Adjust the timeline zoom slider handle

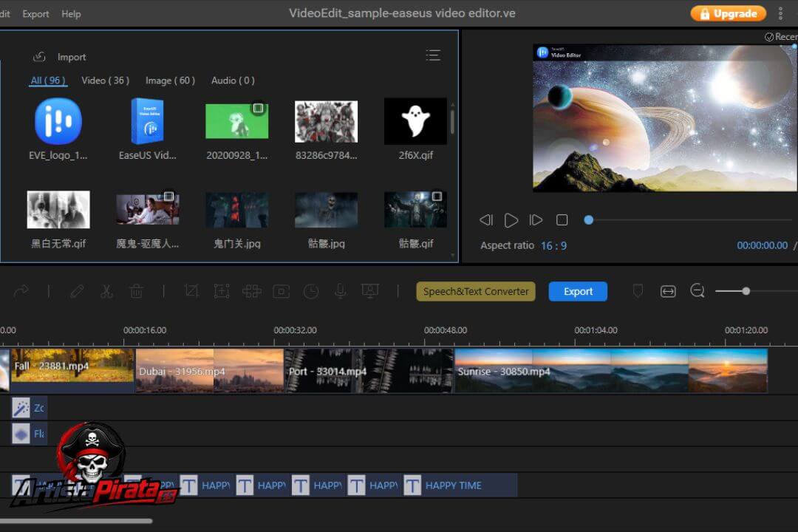click(x=746, y=291)
